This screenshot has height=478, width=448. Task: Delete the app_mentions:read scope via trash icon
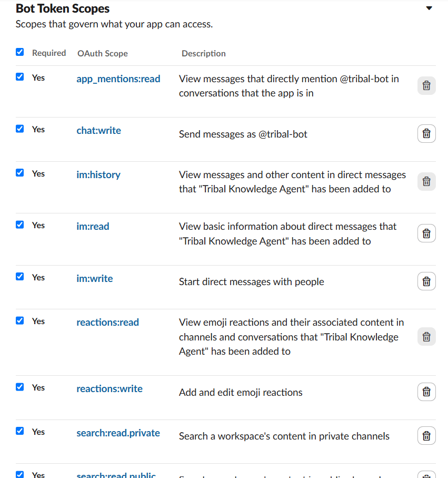pyautogui.click(x=426, y=86)
